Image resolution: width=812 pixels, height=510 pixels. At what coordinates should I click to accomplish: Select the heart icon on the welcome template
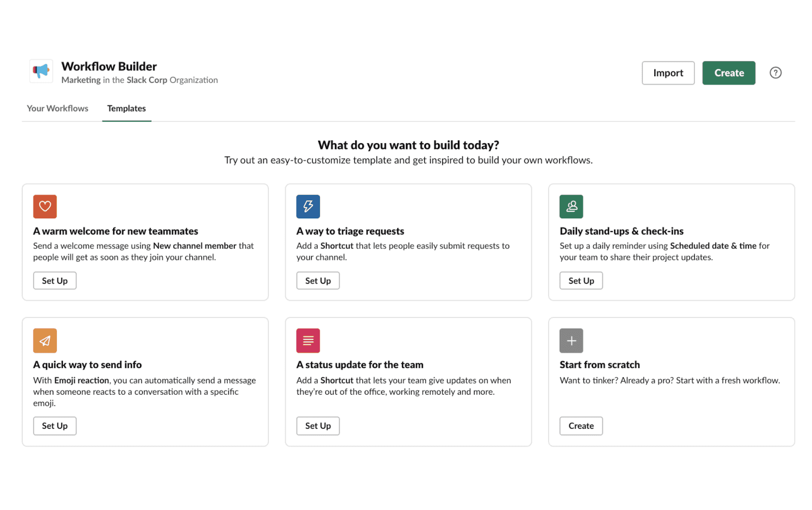coord(45,206)
